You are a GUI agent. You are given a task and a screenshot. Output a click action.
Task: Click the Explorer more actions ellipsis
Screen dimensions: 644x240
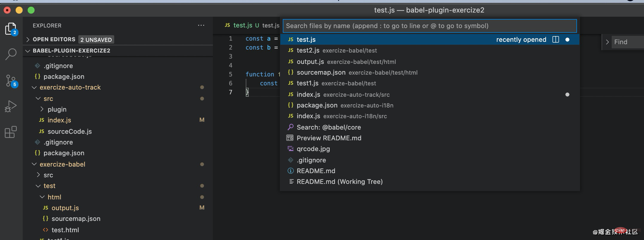point(201,25)
